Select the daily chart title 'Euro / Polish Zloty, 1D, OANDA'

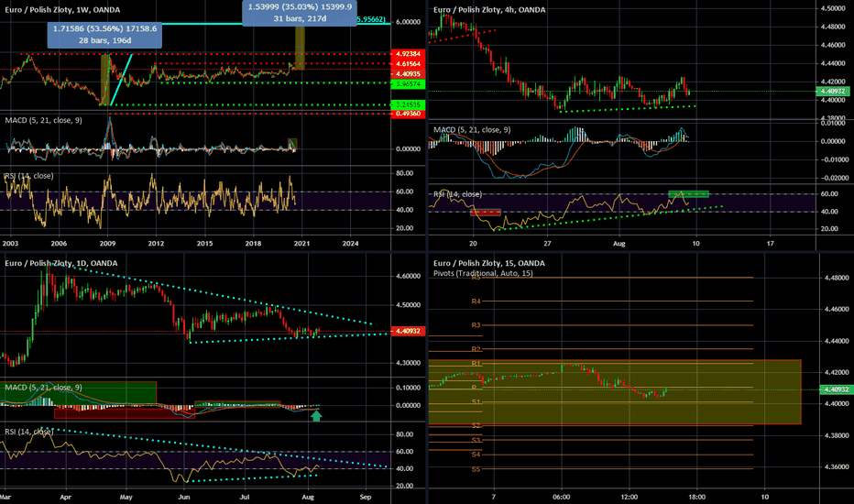coord(61,263)
